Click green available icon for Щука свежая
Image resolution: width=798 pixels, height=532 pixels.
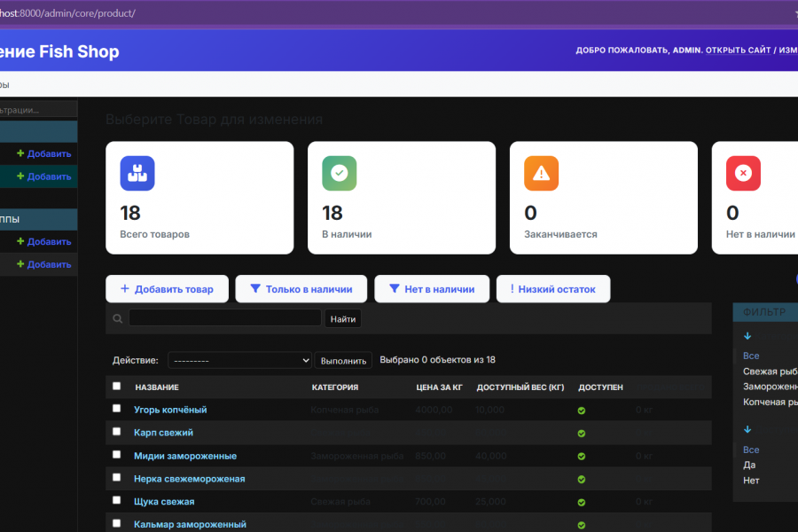(x=581, y=502)
